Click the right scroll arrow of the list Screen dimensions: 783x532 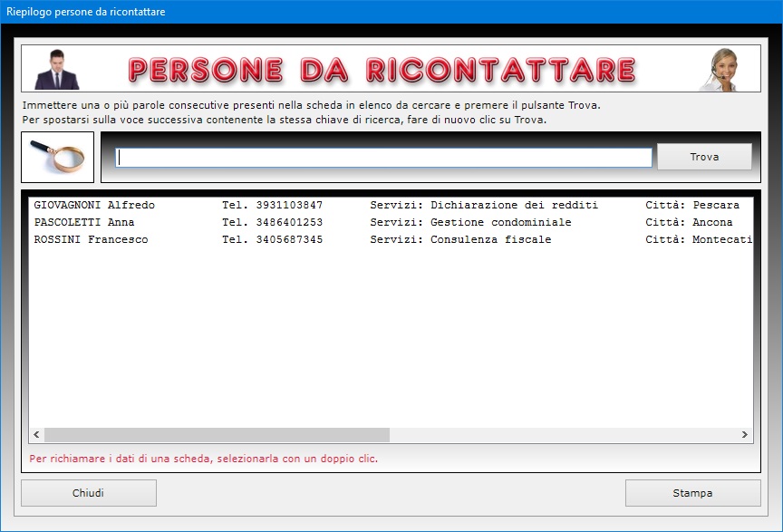click(x=745, y=435)
